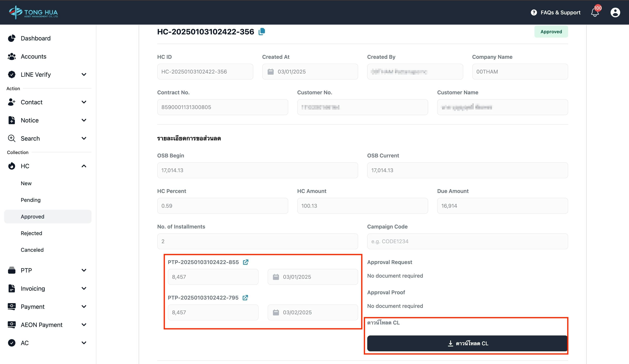This screenshot has height=364, width=629.
Task: Open the Dashboard page
Action: coord(36,38)
